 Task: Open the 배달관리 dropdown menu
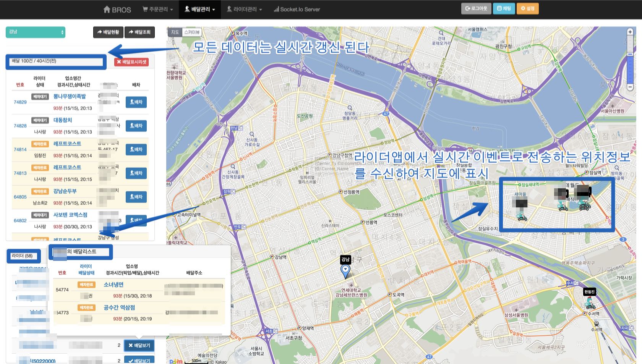pyautogui.click(x=199, y=9)
